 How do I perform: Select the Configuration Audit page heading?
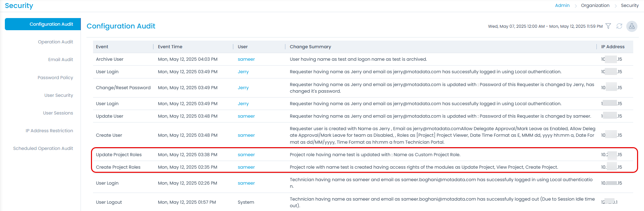pos(121,26)
